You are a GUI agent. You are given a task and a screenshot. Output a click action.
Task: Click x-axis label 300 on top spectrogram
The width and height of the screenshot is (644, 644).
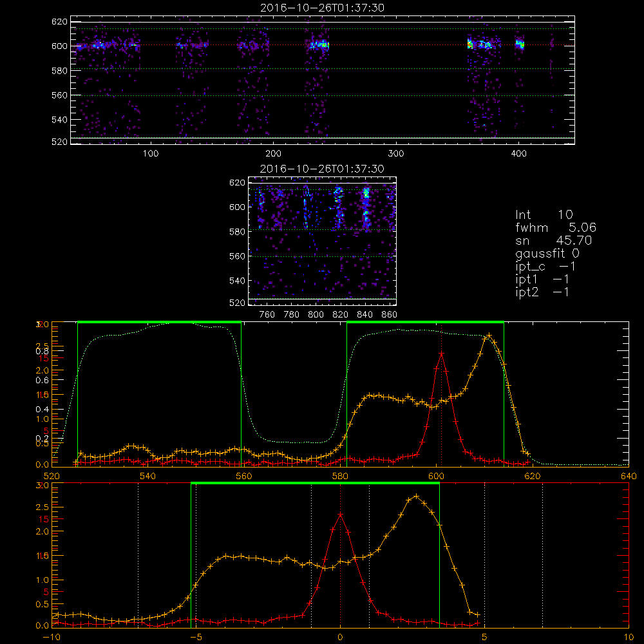[x=396, y=154]
